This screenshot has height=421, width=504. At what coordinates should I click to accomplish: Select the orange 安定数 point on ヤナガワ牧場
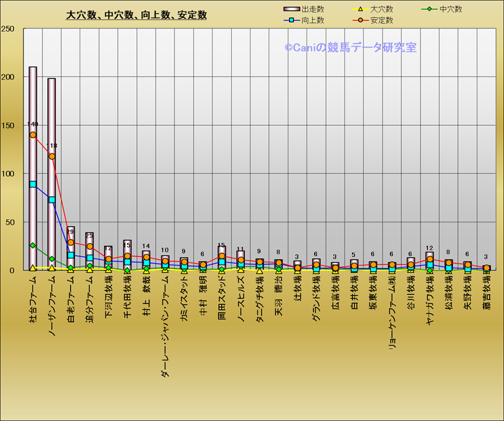(430, 259)
